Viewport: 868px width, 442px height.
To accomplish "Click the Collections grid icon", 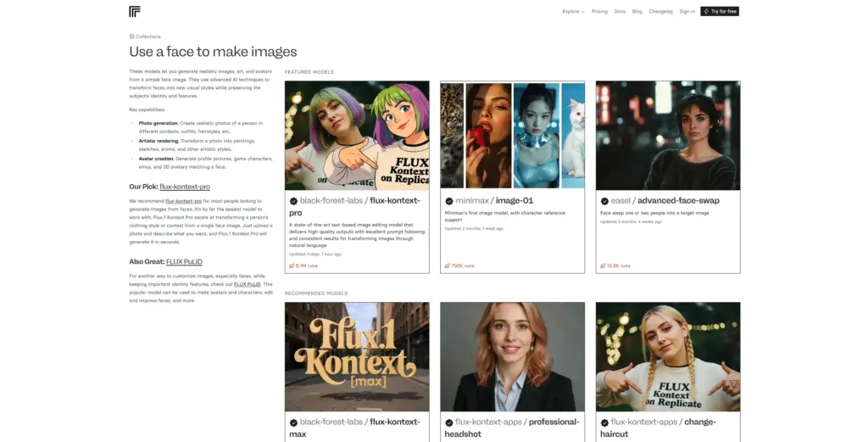I will (x=131, y=36).
